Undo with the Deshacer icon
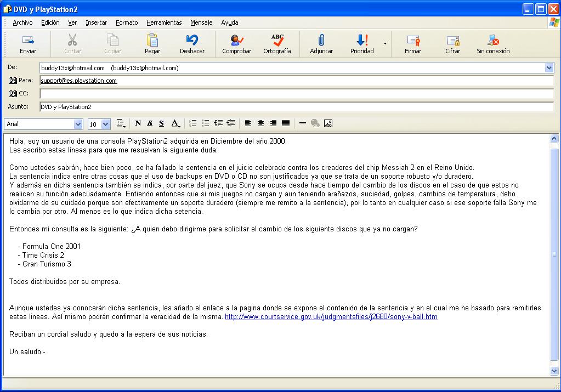This screenshot has height=392, width=561. pos(192,39)
